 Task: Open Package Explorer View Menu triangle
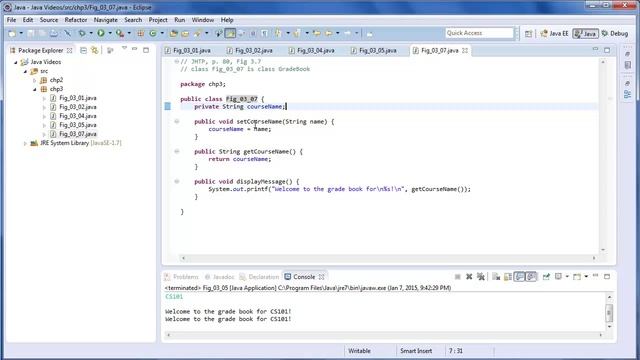point(124,49)
